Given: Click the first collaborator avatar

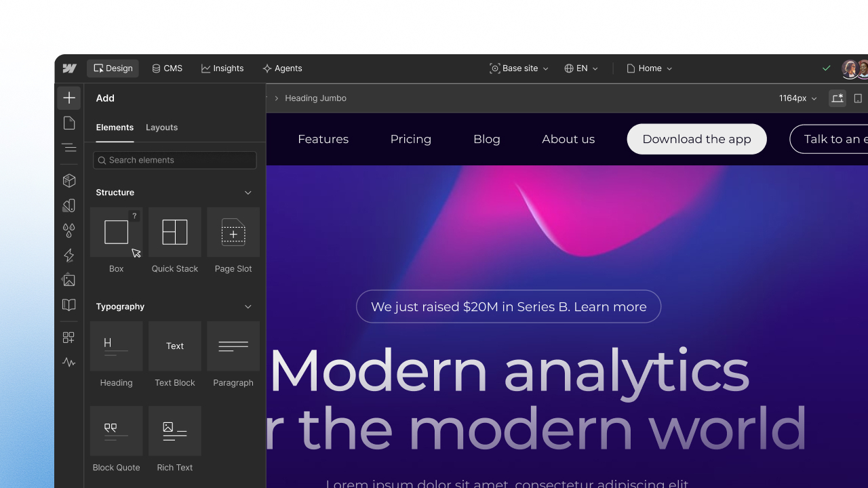Looking at the screenshot, I should tap(850, 68).
